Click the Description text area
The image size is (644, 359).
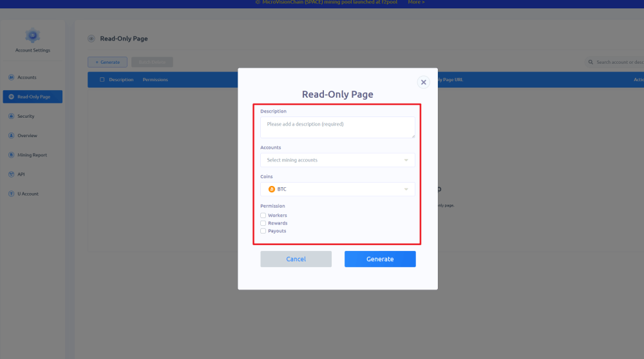pyautogui.click(x=337, y=127)
